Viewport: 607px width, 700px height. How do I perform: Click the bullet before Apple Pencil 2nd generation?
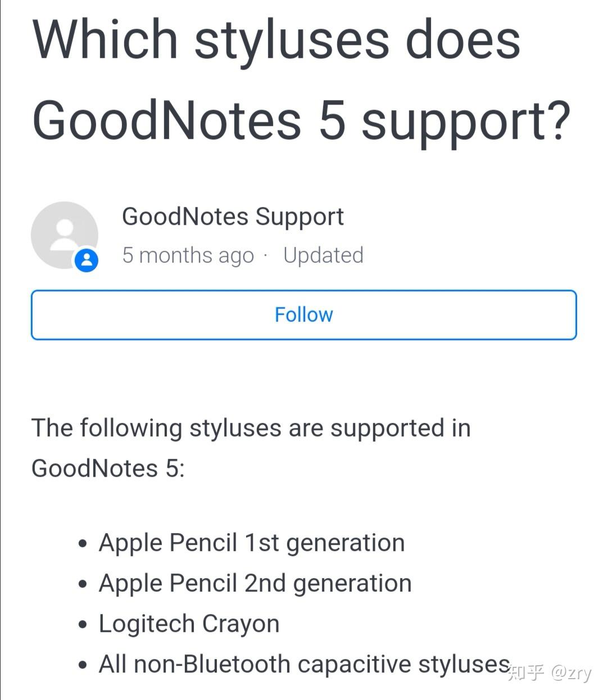[x=83, y=584]
